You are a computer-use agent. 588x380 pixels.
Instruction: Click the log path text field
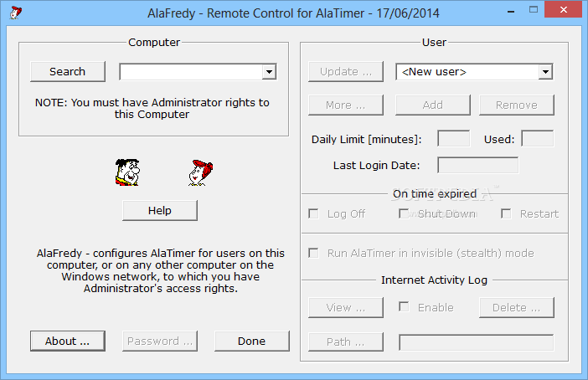[477, 342]
